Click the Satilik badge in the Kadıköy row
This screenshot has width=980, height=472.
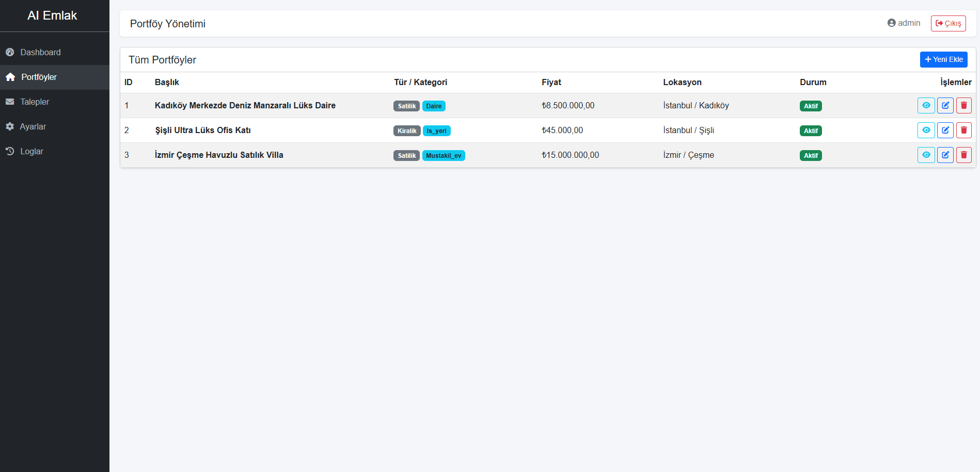pos(406,106)
